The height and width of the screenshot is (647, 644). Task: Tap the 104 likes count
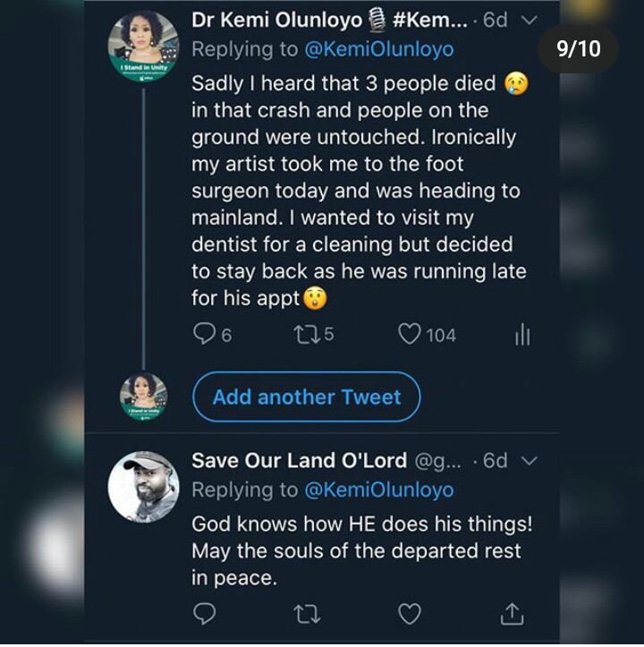tap(440, 335)
